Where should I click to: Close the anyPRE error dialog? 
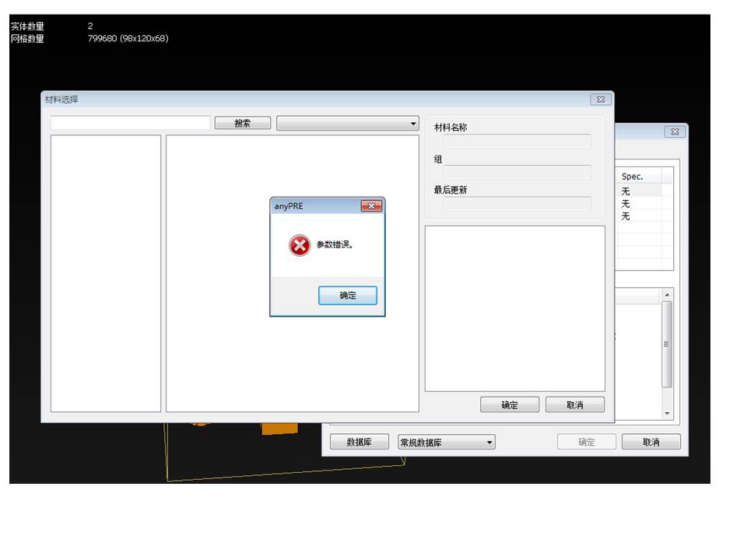372,205
